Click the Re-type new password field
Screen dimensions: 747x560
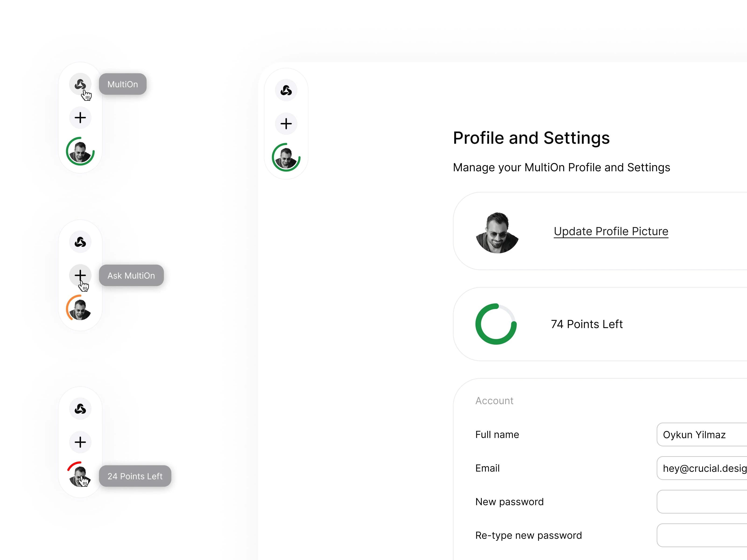(x=702, y=535)
